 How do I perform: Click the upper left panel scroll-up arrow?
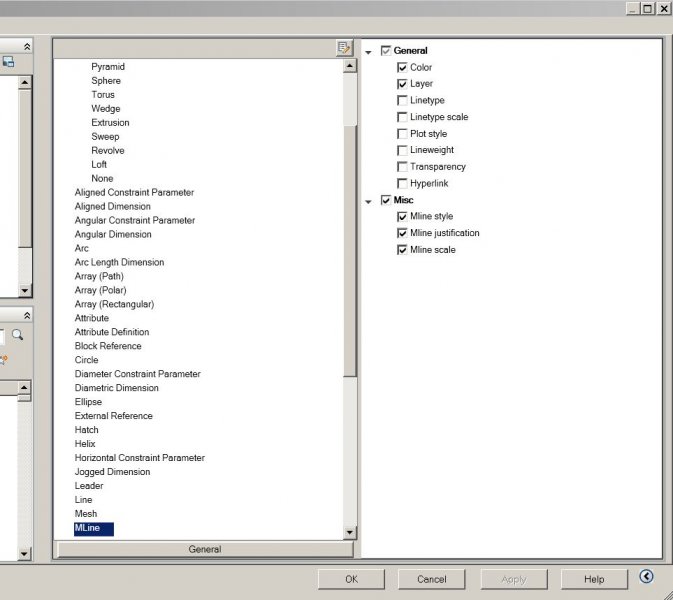pos(25,82)
